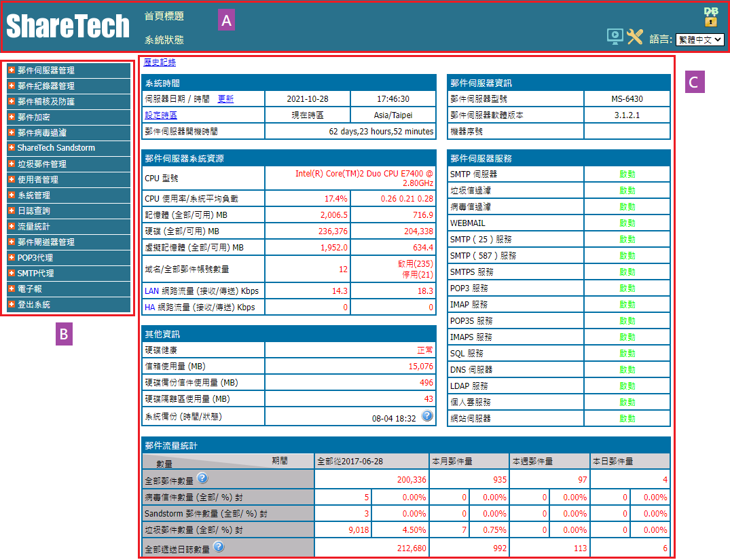The image size is (730, 560).
Task: Click 登出系統 to log out
Action: (34, 305)
